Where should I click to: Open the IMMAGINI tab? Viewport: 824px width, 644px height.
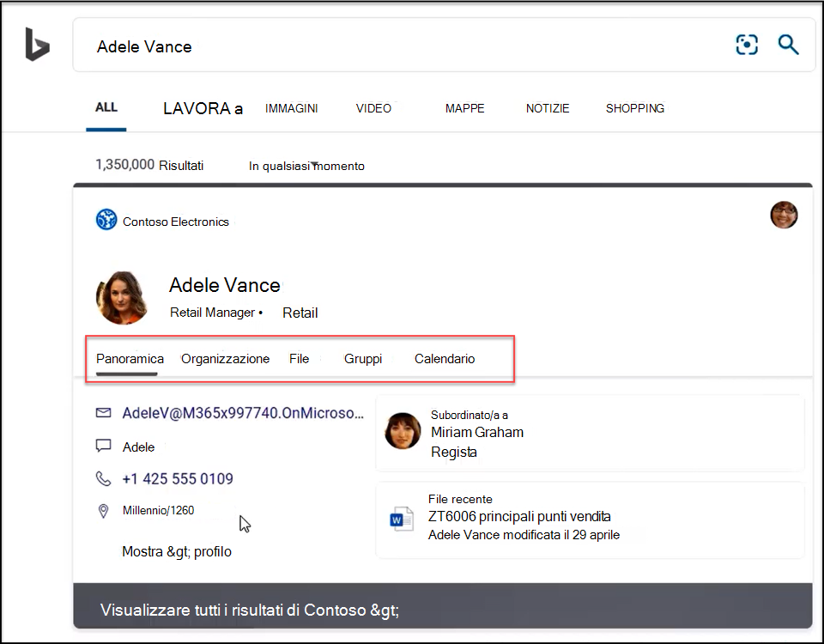pos(291,108)
